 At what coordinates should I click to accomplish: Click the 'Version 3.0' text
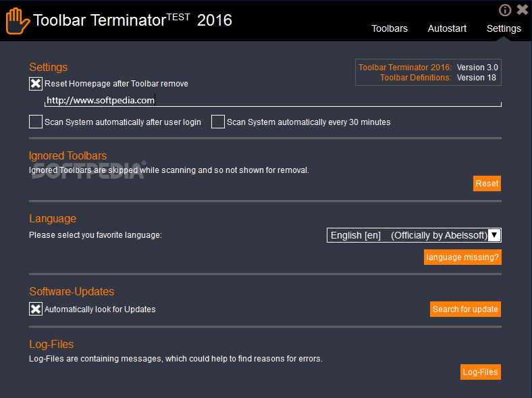[477, 68]
